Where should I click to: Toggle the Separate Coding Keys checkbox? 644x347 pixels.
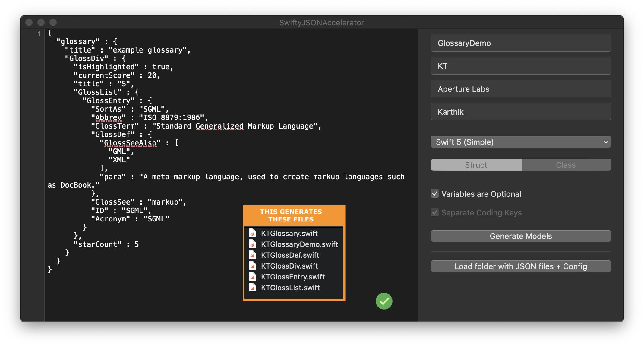pos(435,212)
